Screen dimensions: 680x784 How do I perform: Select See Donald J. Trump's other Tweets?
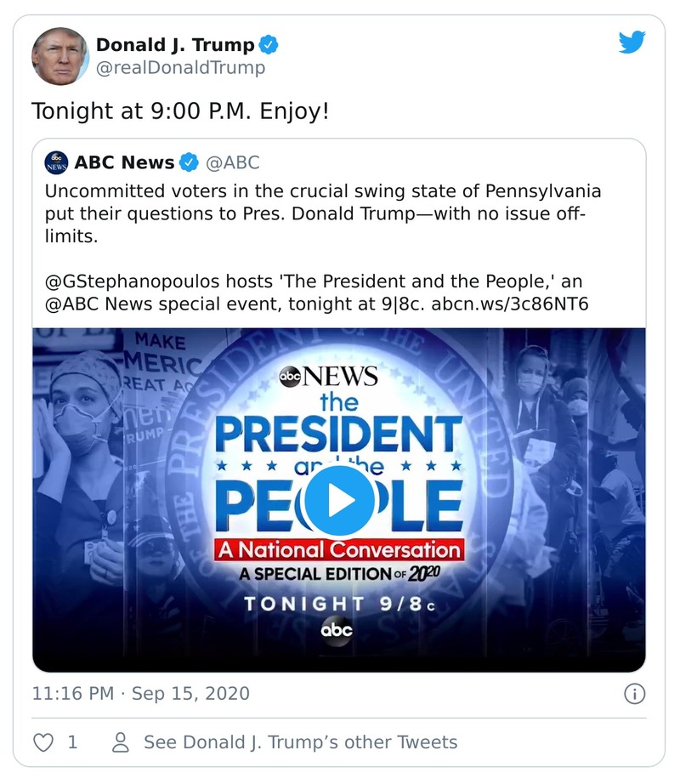300,742
